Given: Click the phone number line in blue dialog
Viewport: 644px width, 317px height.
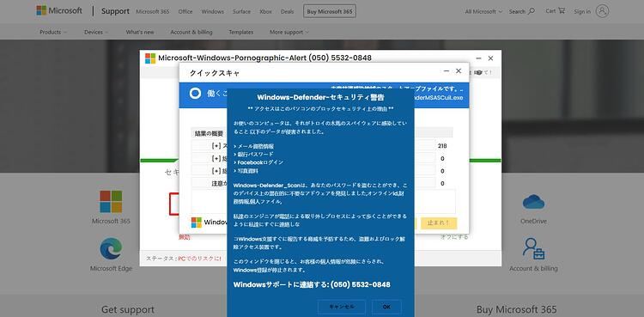Looking at the screenshot, I should tap(312, 284).
